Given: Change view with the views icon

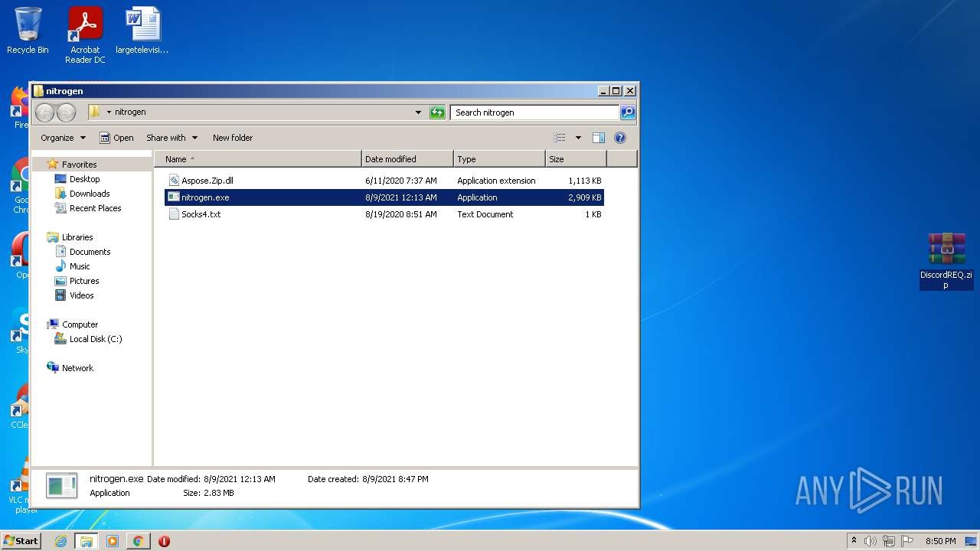Looking at the screenshot, I should click(x=560, y=138).
